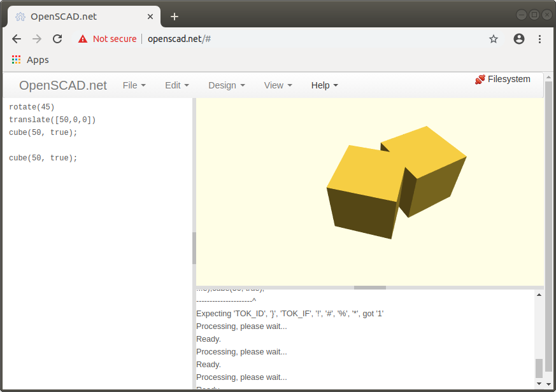Minimize the browser window
Image resolution: width=556 pixels, height=392 pixels.
pyautogui.click(x=521, y=15)
